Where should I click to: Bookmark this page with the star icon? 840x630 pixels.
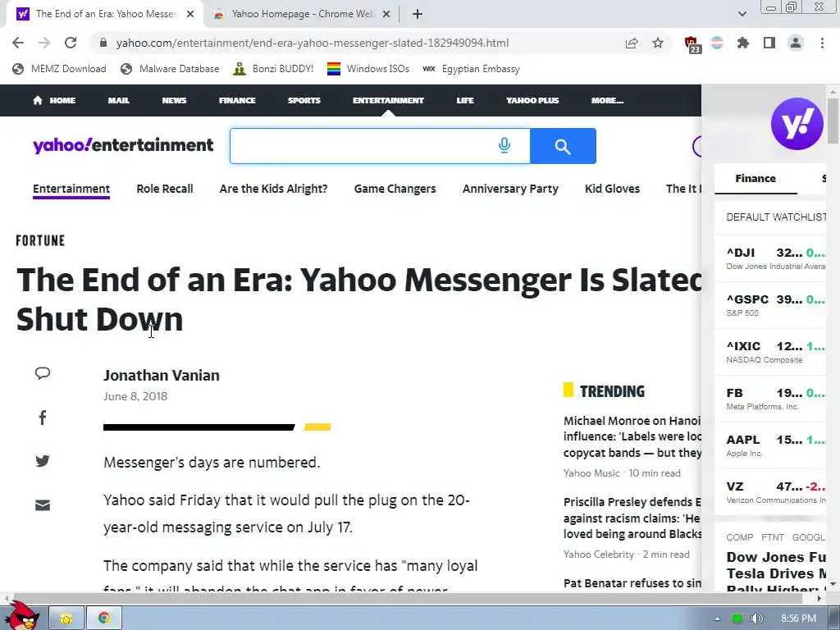[x=658, y=43]
